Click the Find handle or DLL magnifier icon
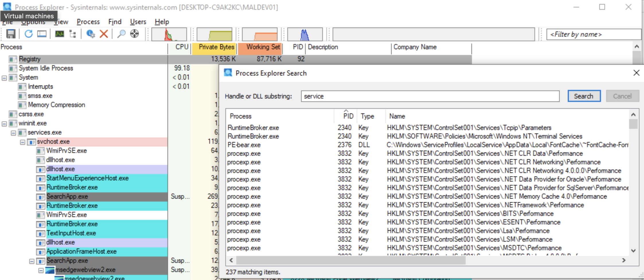 (121, 34)
